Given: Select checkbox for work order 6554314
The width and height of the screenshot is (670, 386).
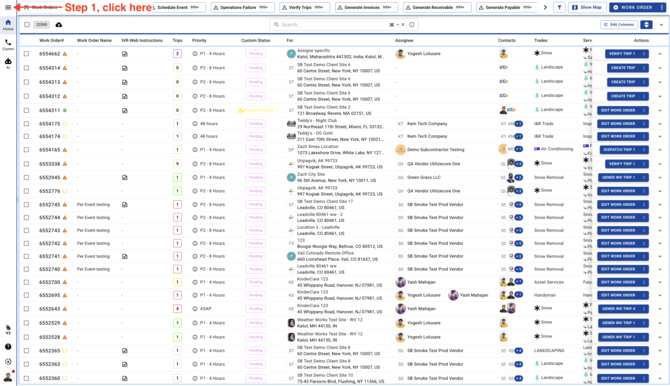Looking at the screenshot, I should click(26, 68).
